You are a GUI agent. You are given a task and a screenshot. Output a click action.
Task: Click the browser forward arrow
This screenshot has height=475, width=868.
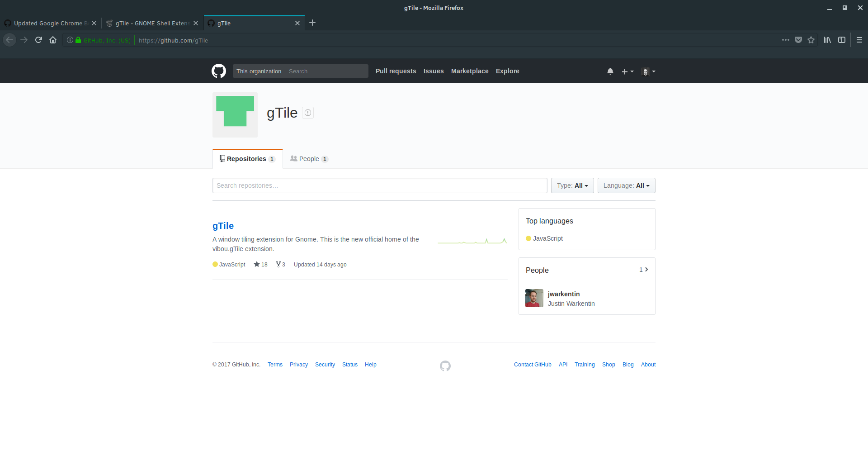click(24, 40)
